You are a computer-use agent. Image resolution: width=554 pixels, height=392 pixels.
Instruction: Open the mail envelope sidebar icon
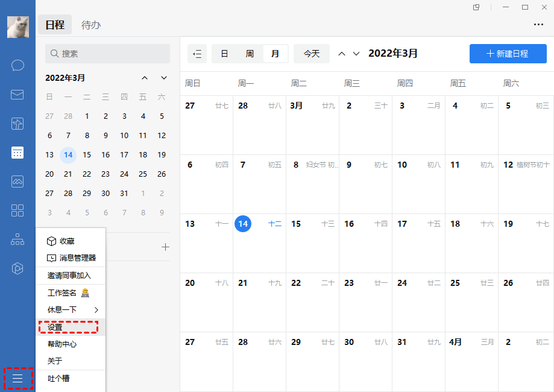[17, 94]
